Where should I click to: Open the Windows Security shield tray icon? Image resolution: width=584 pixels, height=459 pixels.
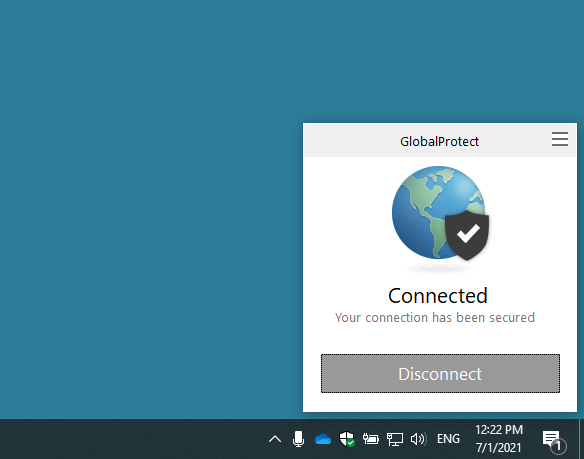(x=347, y=439)
